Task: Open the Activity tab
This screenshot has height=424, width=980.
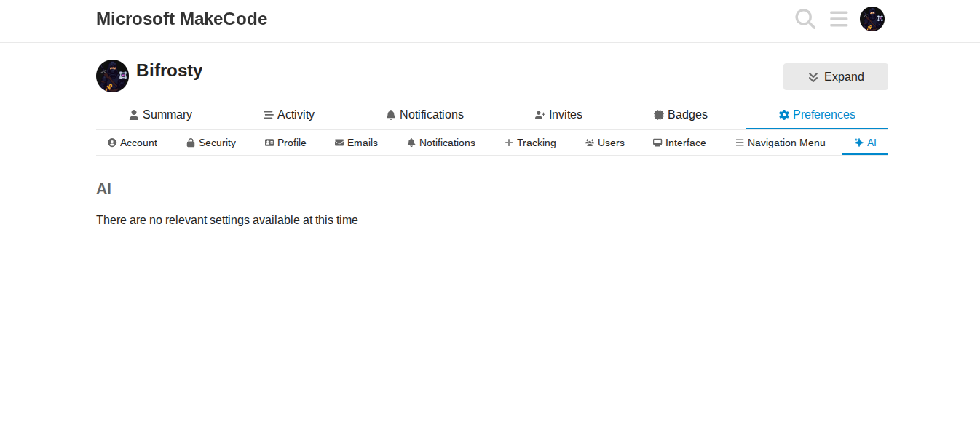Action: click(289, 115)
